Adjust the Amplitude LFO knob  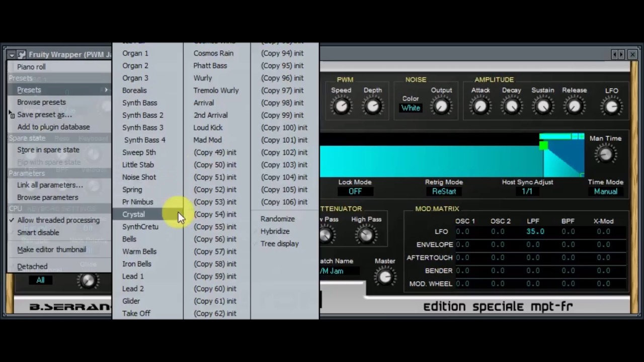click(612, 106)
